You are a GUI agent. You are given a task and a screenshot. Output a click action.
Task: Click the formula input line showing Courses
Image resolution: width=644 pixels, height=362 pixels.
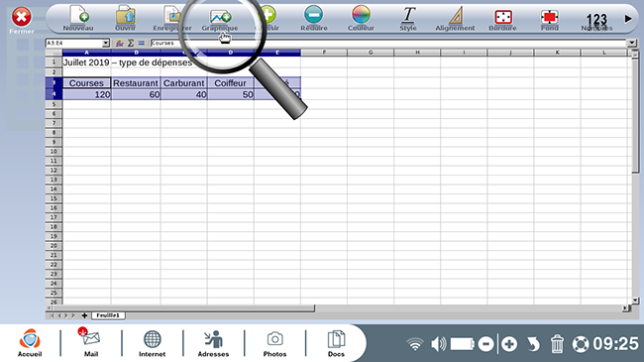[x=388, y=43]
